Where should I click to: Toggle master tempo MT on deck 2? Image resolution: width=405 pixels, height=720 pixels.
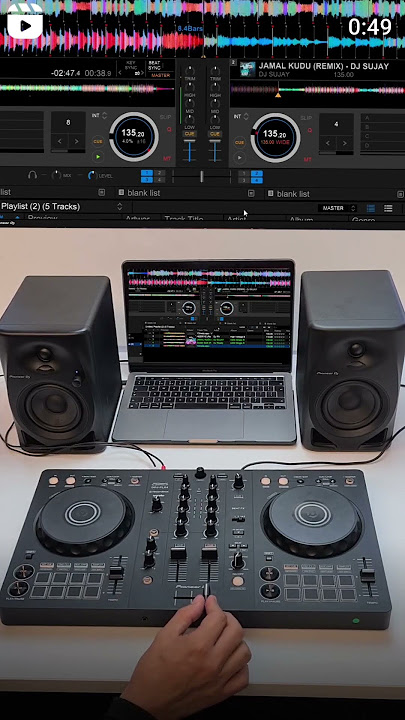[308, 159]
